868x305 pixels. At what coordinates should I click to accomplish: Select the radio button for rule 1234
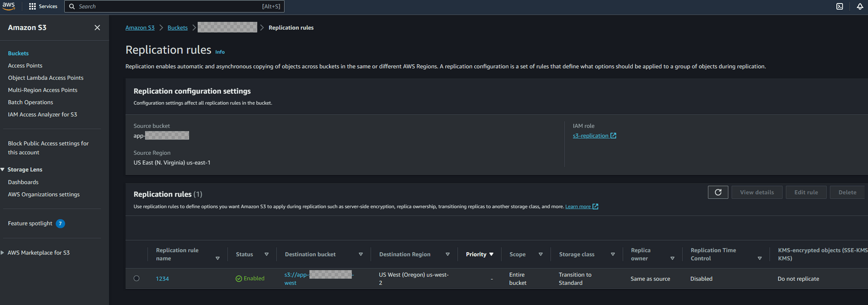(137, 278)
